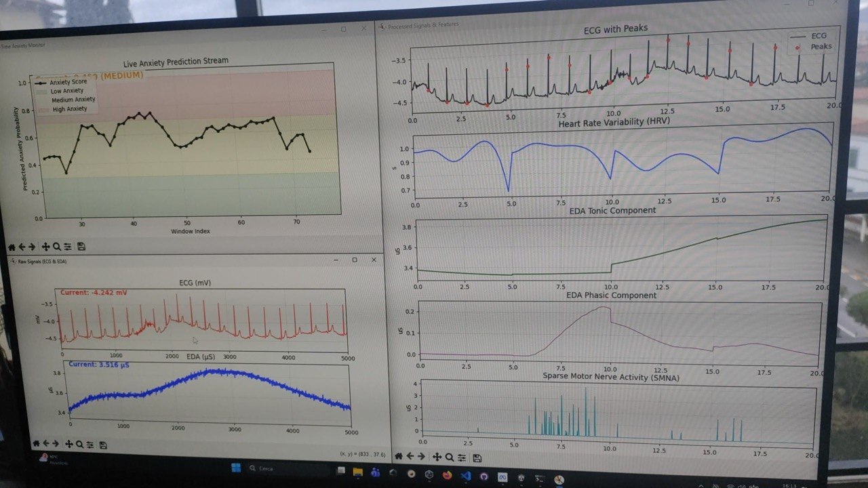The height and width of the screenshot is (488, 868).
Task: Click Home icon in Raw Signals toolbar
Action: [36, 443]
